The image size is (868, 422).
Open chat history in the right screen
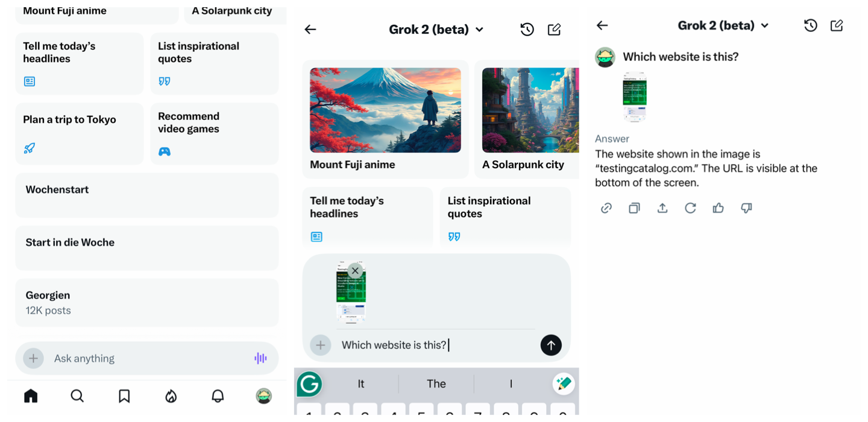pos(811,25)
